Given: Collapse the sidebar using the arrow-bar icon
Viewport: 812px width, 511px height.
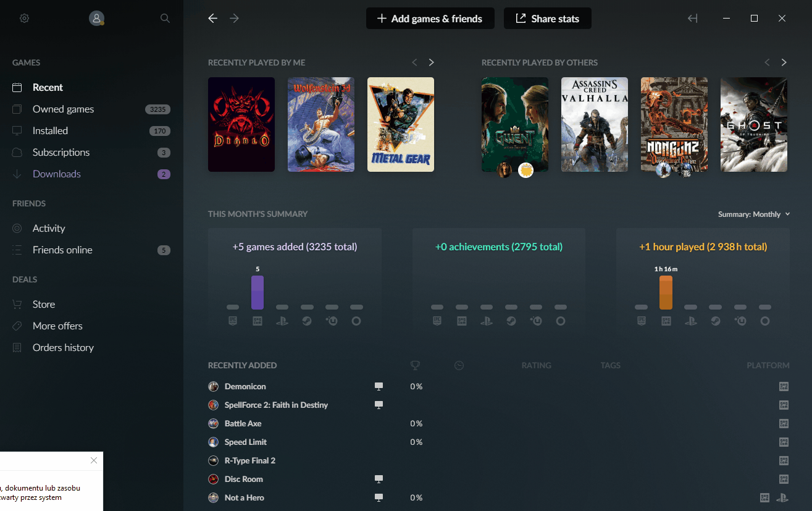Looking at the screenshot, I should (693, 19).
